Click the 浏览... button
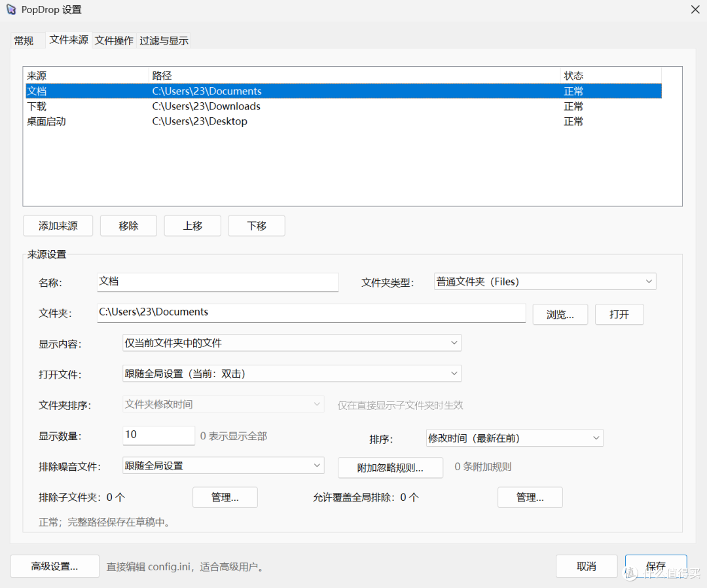The height and width of the screenshot is (588, 707). 560,314
